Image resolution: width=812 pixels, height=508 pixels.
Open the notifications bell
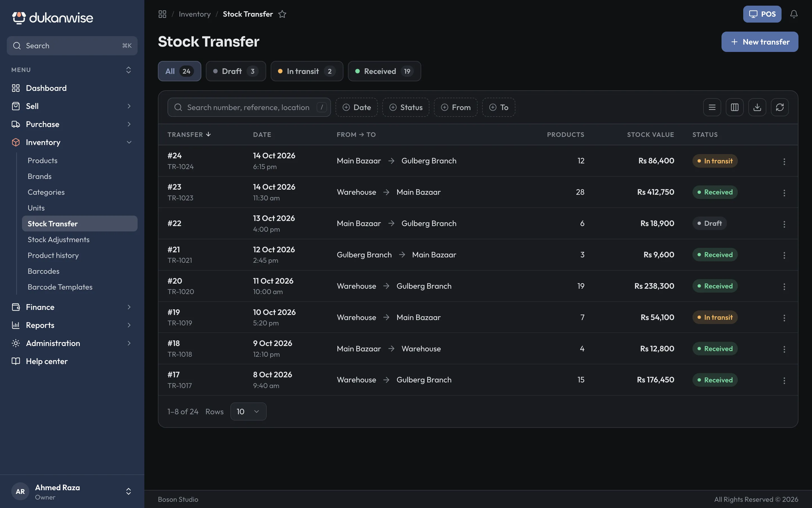[x=794, y=14]
